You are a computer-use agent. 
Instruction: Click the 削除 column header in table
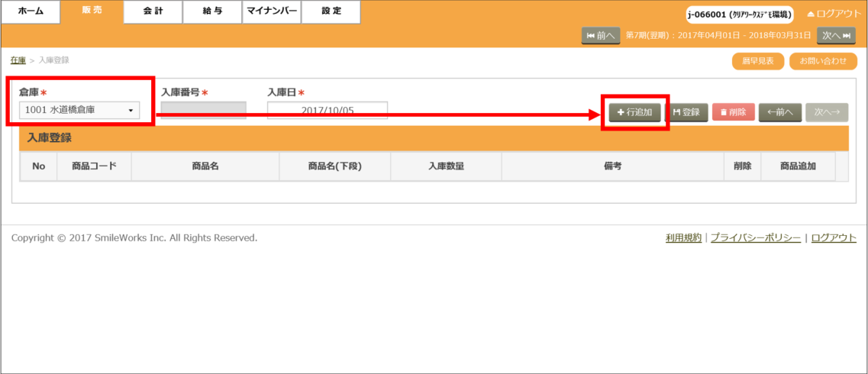point(742,166)
